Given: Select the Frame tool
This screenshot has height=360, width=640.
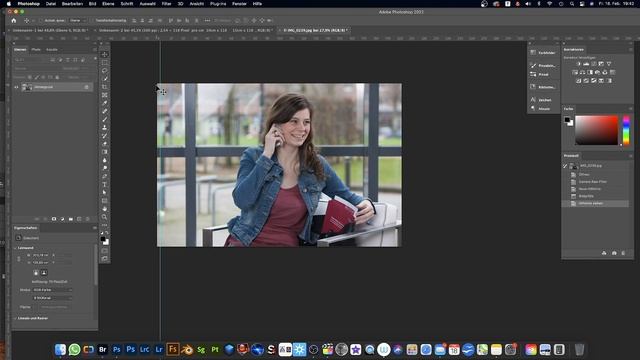Looking at the screenshot, I should click(104, 95).
